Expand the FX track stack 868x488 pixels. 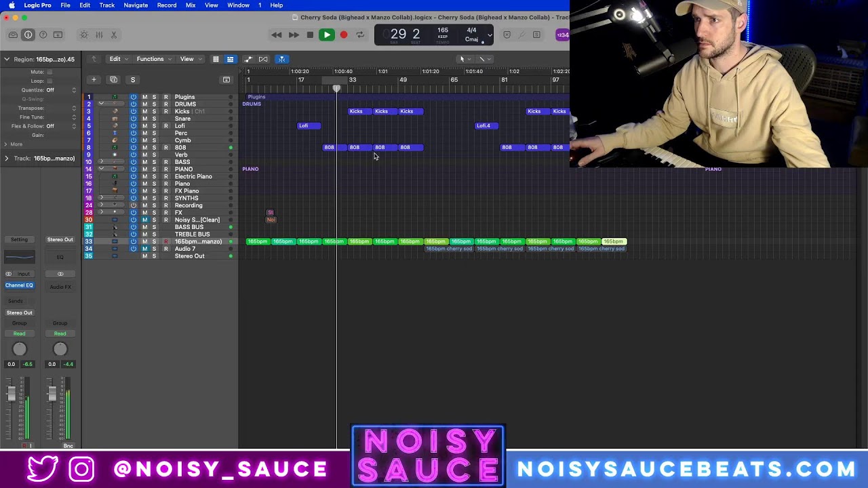(x=101, y=212)
